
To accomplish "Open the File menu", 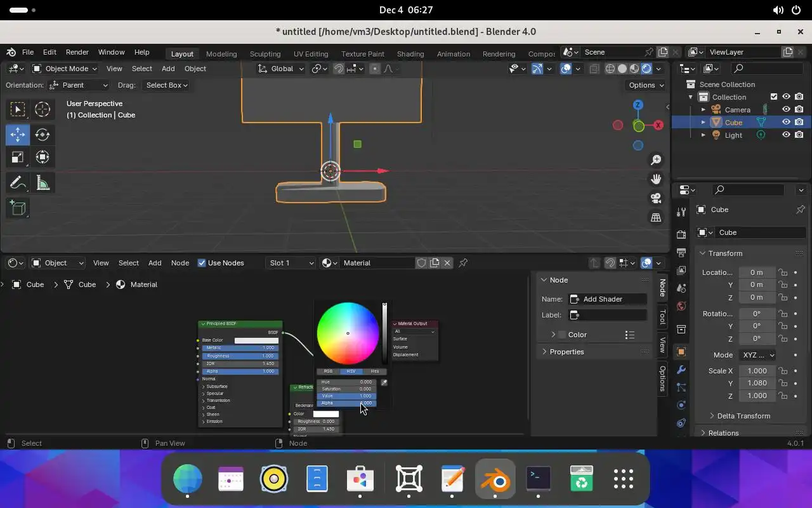I will (28, 52).
